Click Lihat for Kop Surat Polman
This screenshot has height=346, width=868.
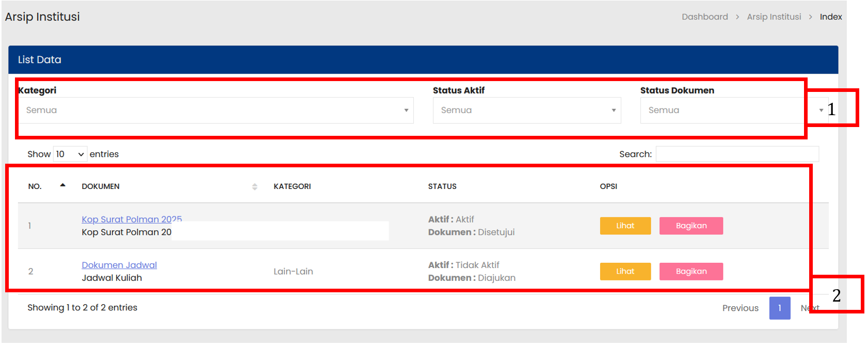pos(625,226)
